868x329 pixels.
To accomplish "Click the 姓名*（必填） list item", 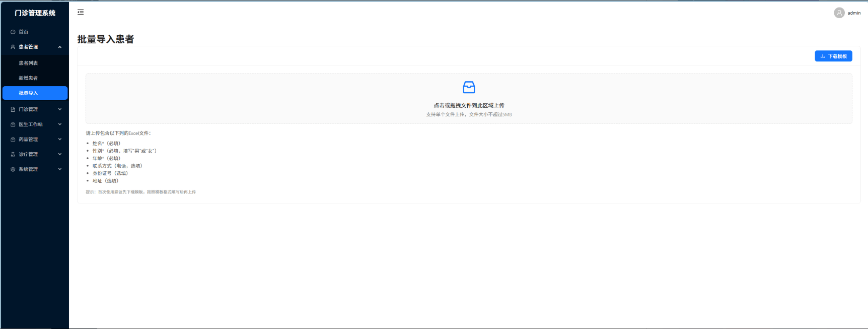I will click(x=106, y=144).
